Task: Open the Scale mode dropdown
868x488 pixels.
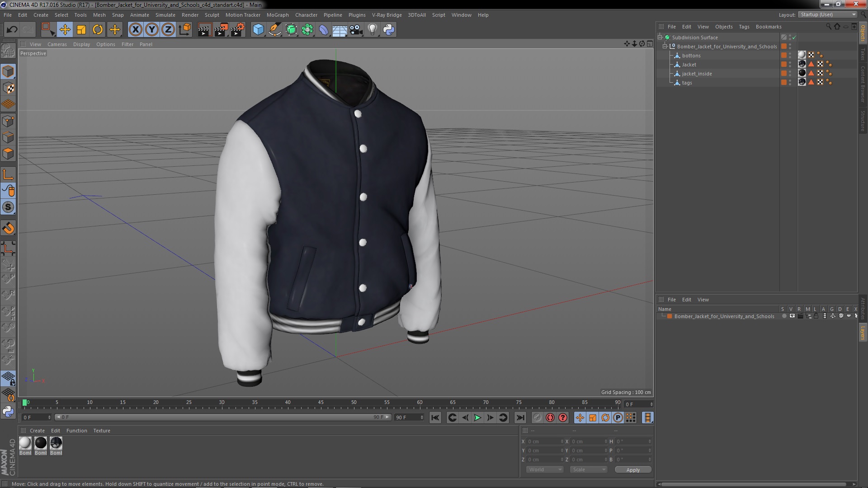Action: click(588, 469)
